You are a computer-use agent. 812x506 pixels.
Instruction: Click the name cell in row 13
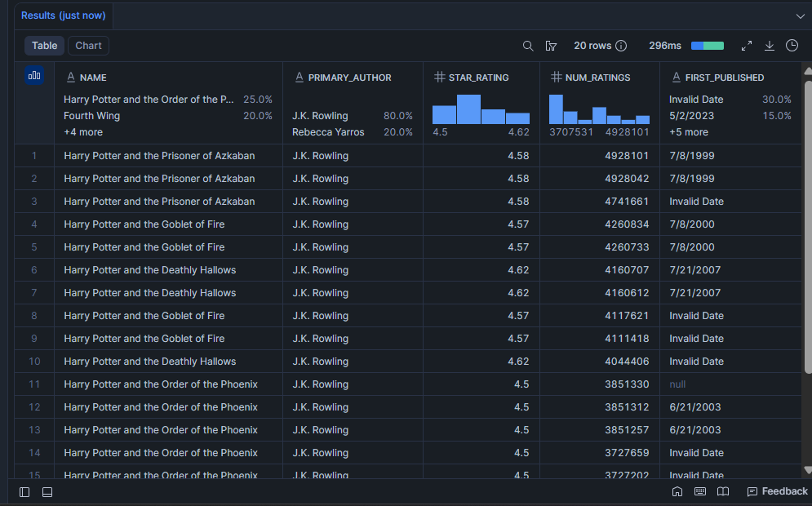pyautogui.click(x=168, y=430)
